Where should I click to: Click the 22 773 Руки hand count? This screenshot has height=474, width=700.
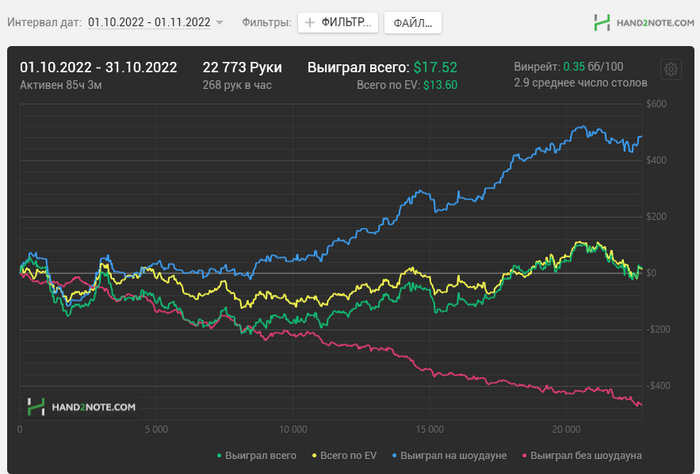(x=242, y=67)
